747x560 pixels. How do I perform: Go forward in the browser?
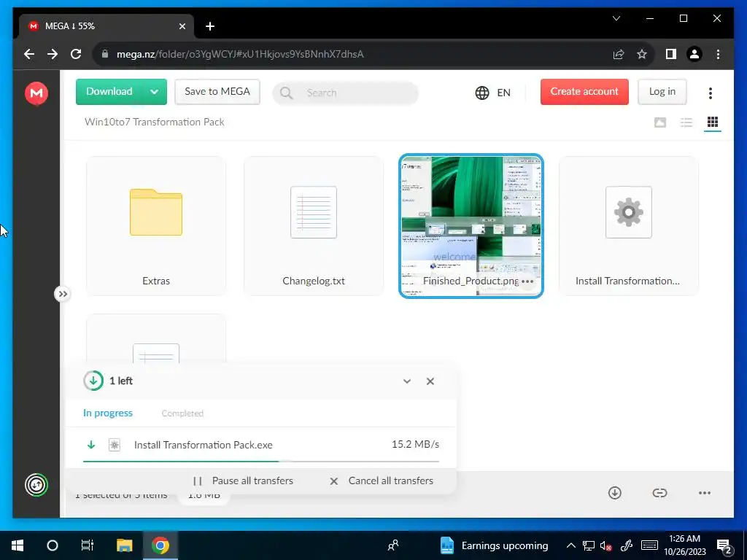[53, 54]
